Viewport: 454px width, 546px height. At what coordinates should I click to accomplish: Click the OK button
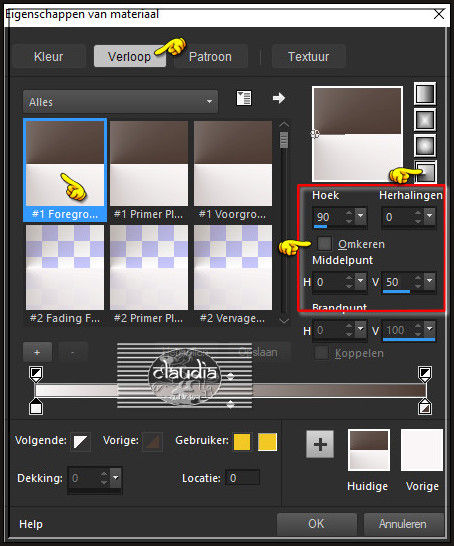pos(316,524)
